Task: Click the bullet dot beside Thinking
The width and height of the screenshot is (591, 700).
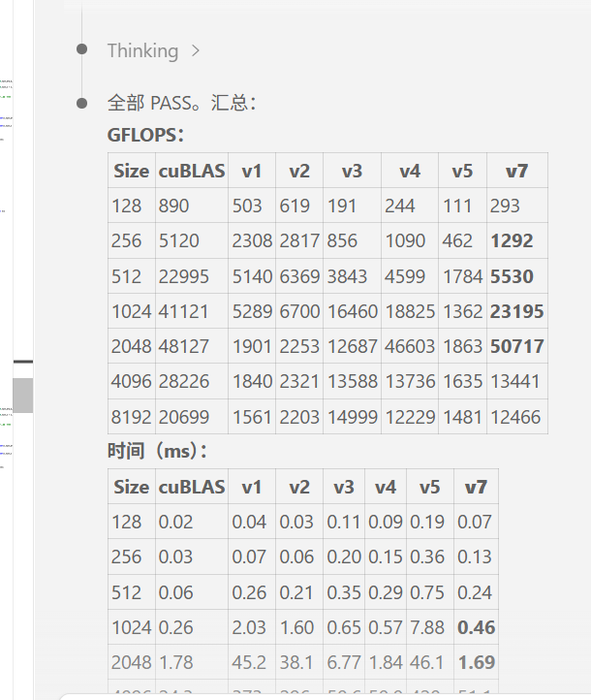Action: [81, 48]
